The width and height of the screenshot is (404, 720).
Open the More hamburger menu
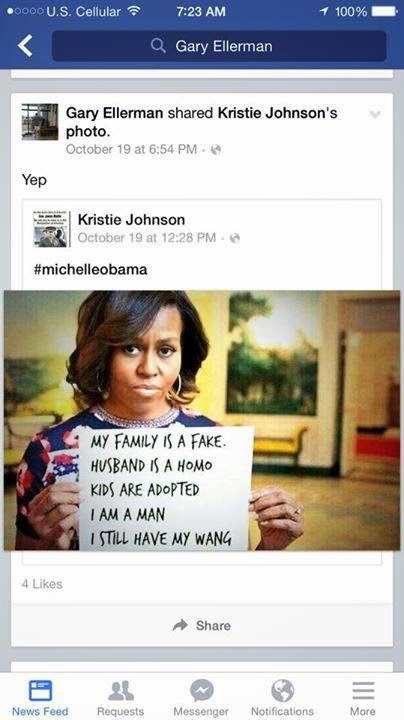tap(363, 690)
